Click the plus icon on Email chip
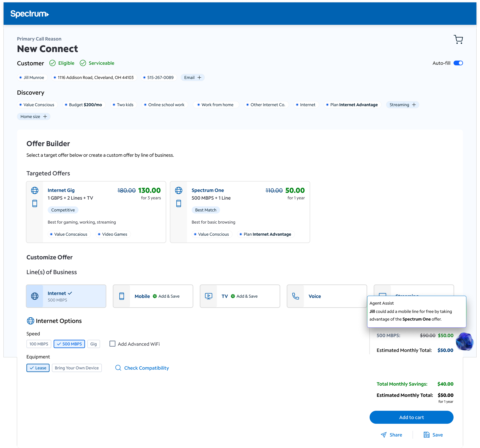 coord(199,78)
